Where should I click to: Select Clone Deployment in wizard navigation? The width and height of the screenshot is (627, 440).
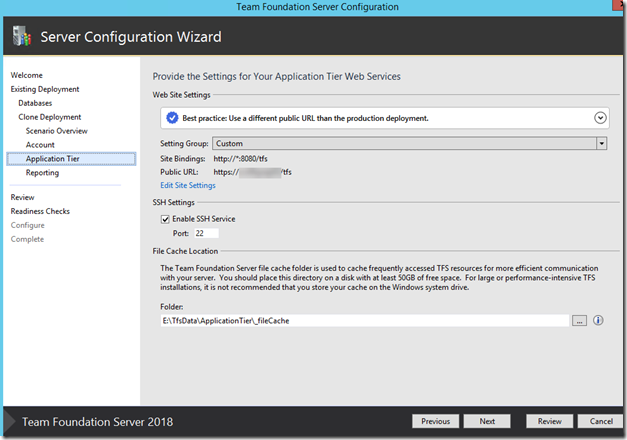(x=50, y=117)
